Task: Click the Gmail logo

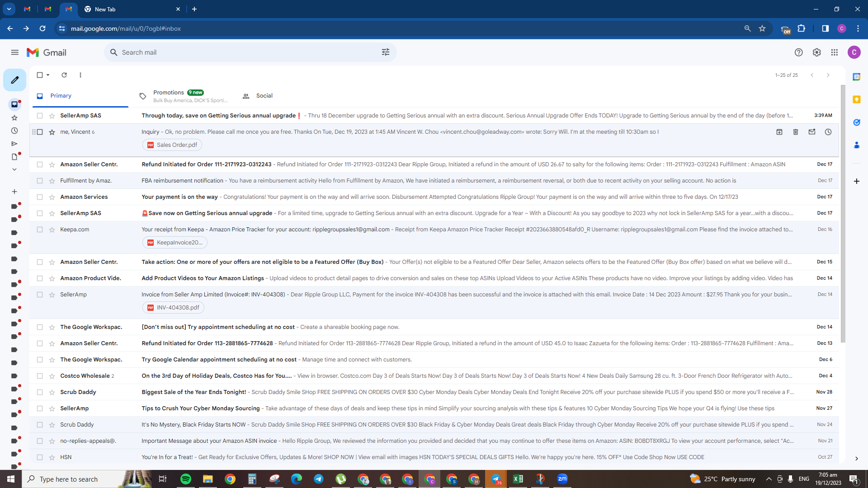Action: pos(47,52)
